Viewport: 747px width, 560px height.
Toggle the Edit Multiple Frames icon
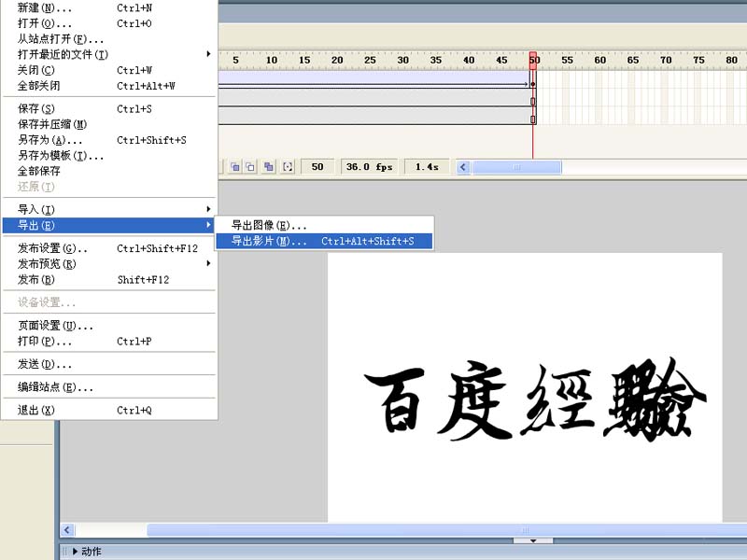pos(269,167)
